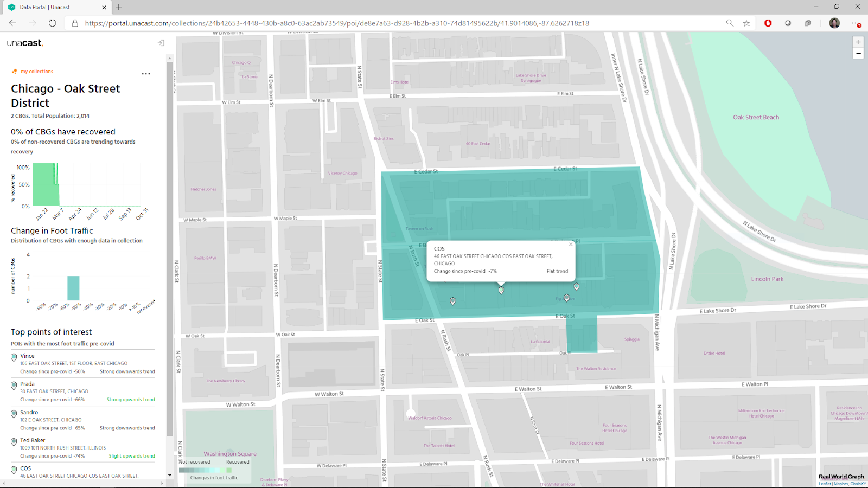The height and width of the screenshot is (488, 868).
Task: Click the browser forward arrow
Action: (33, 23)
